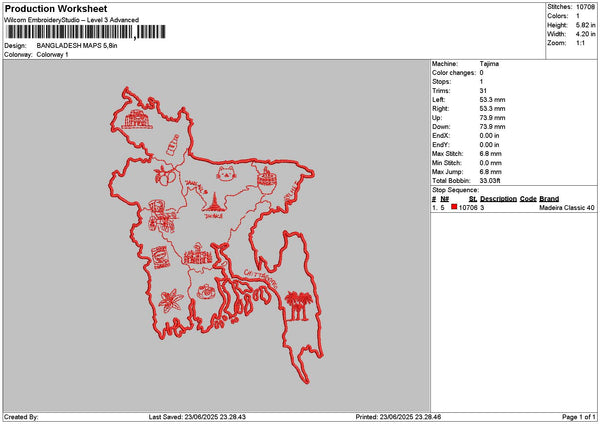The width and height of the screenshot is (600, 424).
Task: Click the design name 'BANGLADESH MAPS 5,8in'
Action: 77,46
